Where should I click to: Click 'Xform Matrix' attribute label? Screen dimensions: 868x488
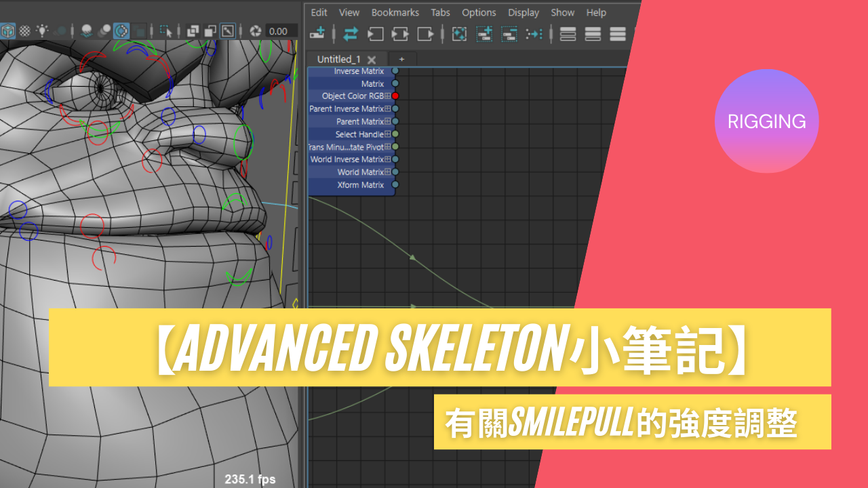point(361,185)
